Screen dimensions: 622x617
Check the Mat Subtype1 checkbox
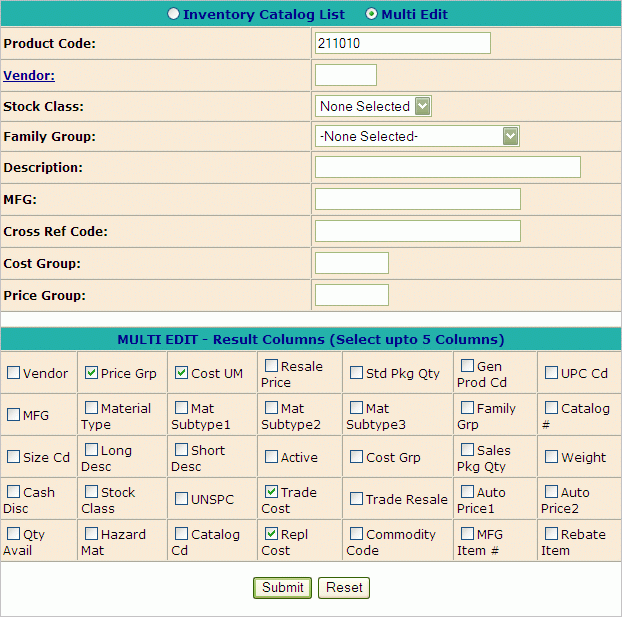(x=181, y=407)
